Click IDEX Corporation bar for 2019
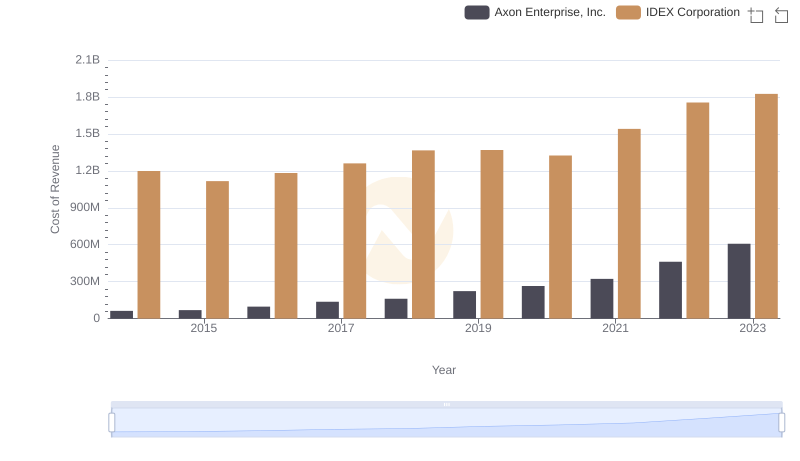 [x=492, y=234]
